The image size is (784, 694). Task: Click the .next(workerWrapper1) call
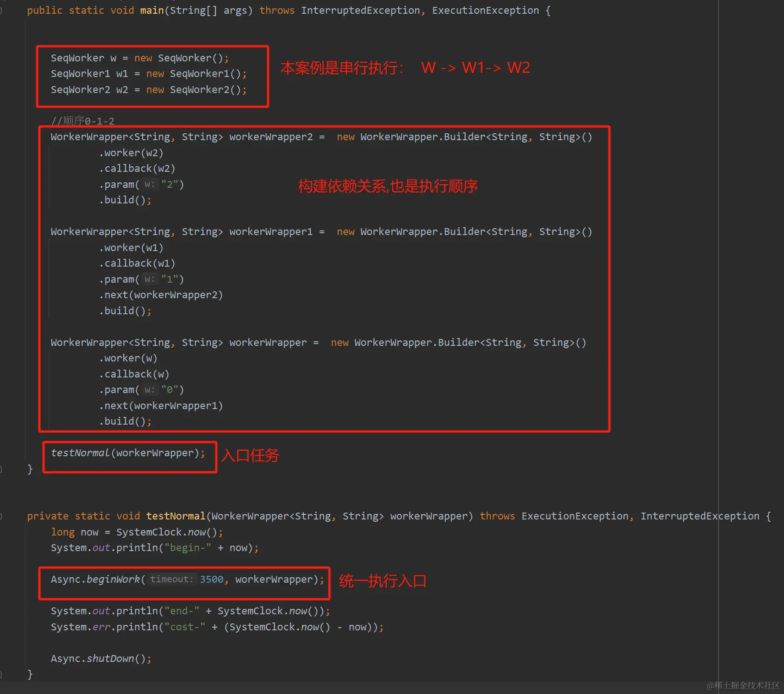(x=161, y=406)
